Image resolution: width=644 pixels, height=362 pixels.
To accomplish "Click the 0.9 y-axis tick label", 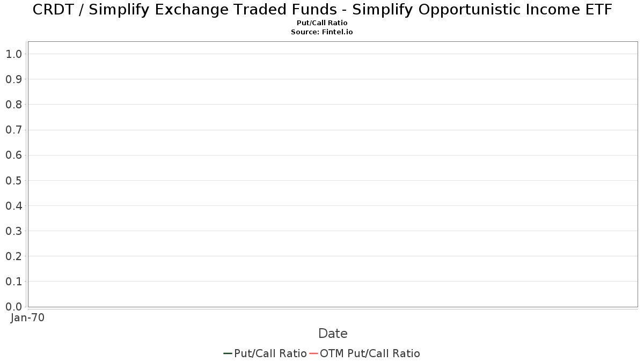I will [x=13, y=79].
